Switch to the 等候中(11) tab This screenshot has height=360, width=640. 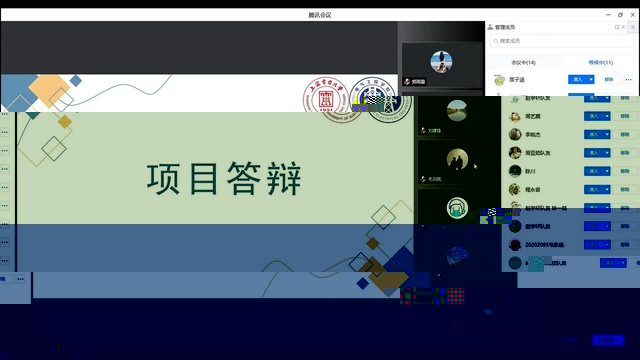pyautogui.click(x=600, y=62)
